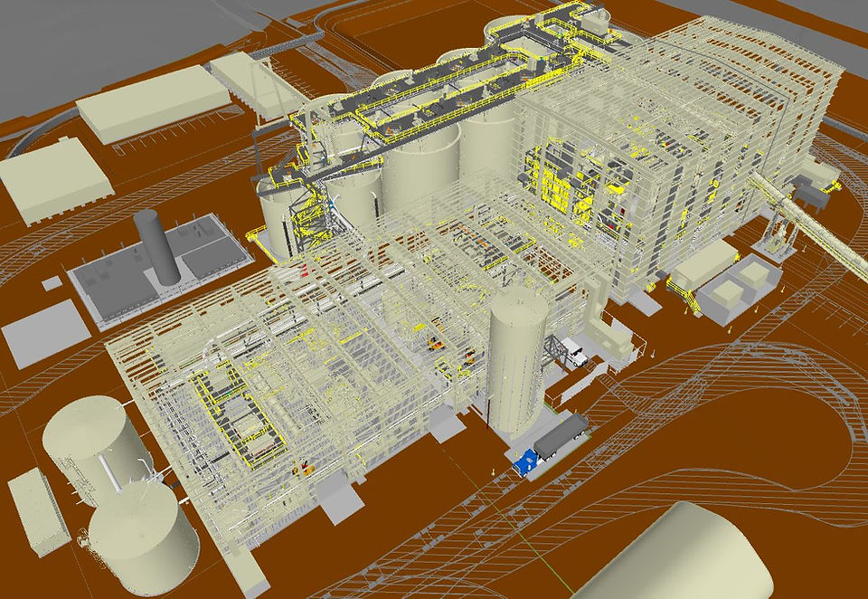
Task: Select the beige building at far left edge
Action: [55, 180]
